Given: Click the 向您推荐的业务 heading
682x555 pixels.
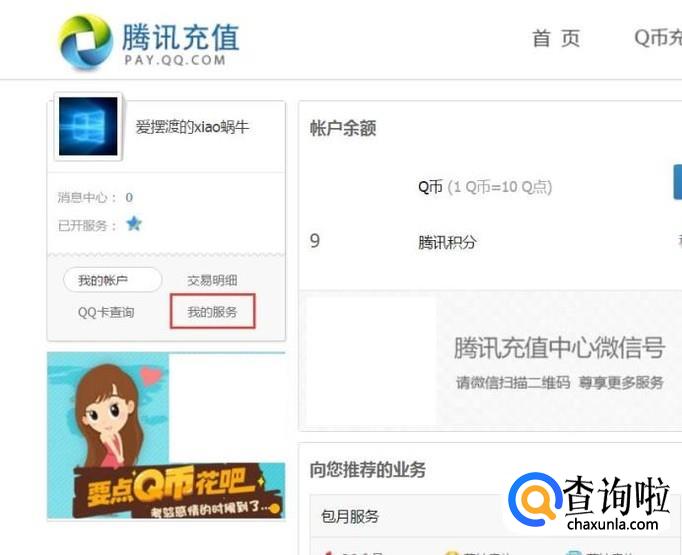Looking at the screenshot, I should tap(368, 470).
